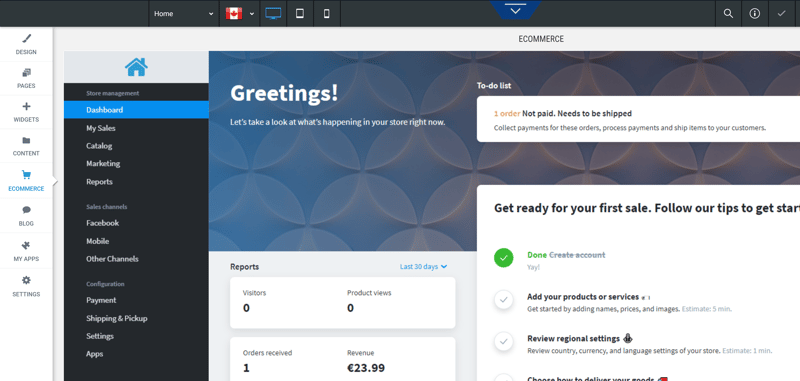Viewport: 800px width, 381px height.
Task: Open the Blog speech bubble icon
Action: point(26,210)
